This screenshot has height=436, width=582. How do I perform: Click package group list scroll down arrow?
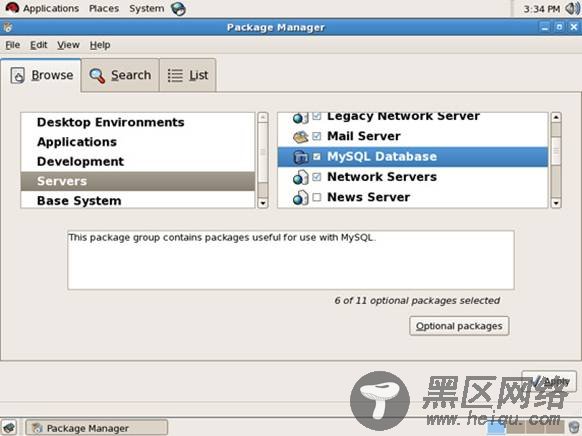[556, 203]
